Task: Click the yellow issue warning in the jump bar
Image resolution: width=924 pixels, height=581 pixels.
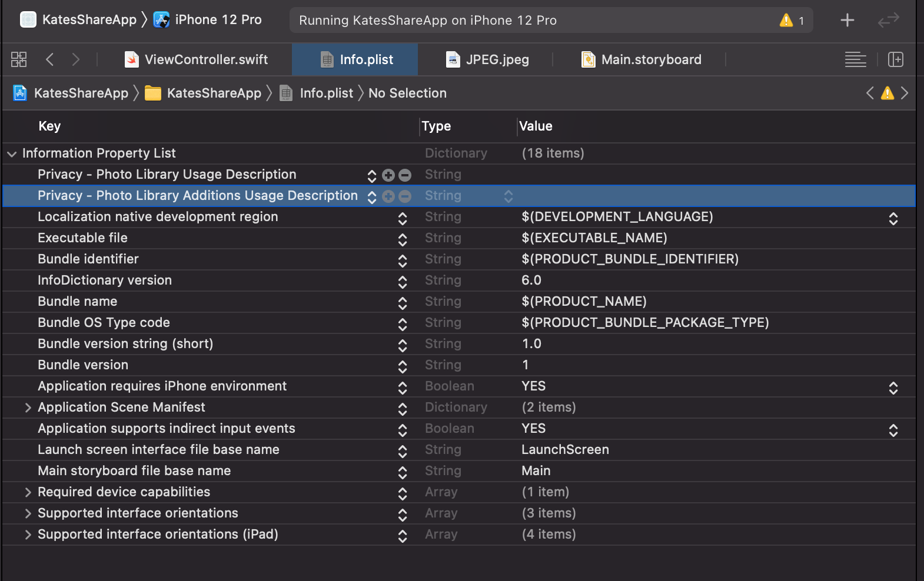Action: click(888, 93)
